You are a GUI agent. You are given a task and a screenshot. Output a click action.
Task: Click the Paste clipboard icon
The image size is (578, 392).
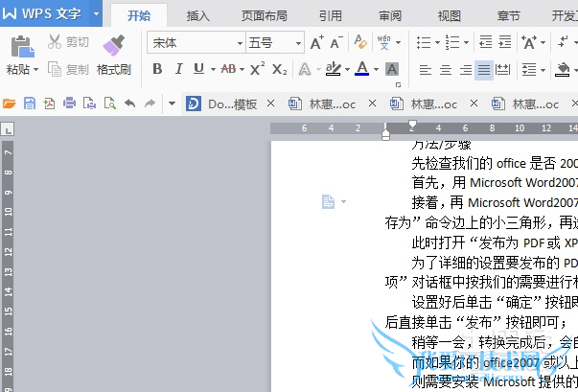tap(22, 46)
